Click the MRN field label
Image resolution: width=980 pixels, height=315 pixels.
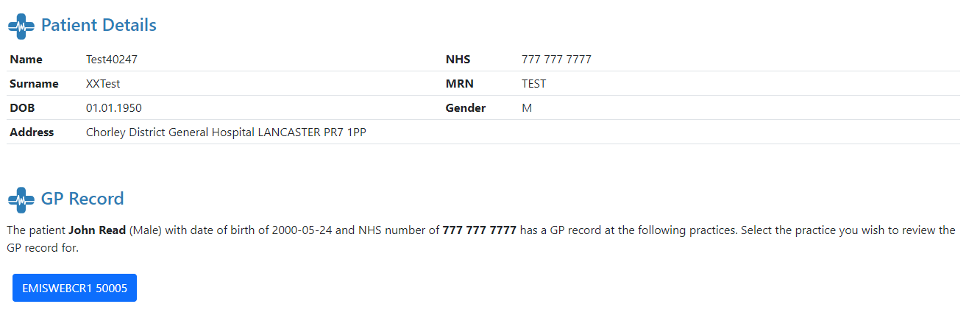[x=458, y=84]
